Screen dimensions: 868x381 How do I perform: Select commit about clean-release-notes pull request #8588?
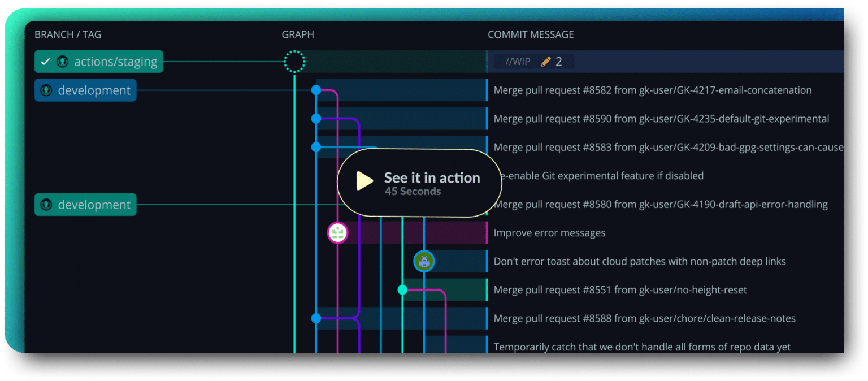[644, 318]
